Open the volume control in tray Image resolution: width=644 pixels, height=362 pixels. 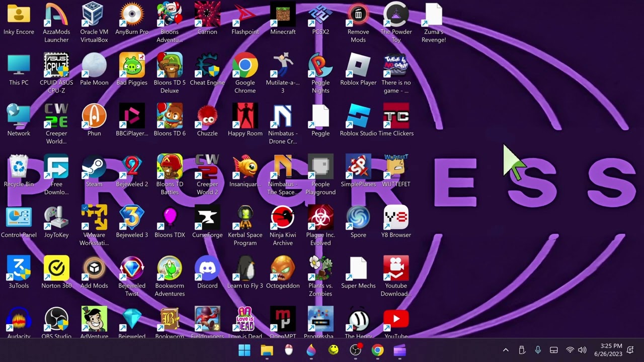(x=583, y=350)
